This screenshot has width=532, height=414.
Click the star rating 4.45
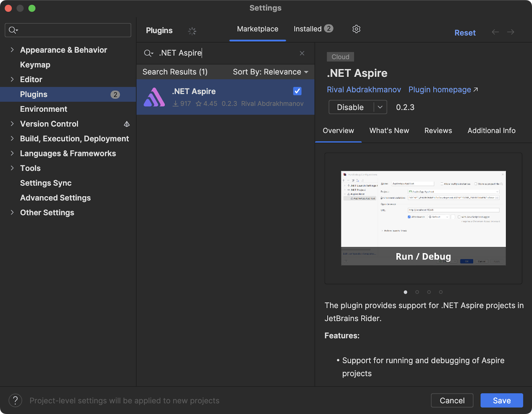[206, 104]
